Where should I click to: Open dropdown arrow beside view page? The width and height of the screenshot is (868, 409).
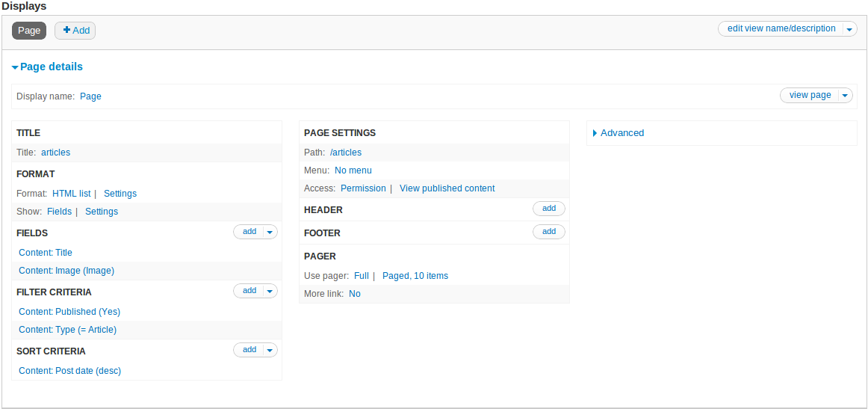point(846,95)
